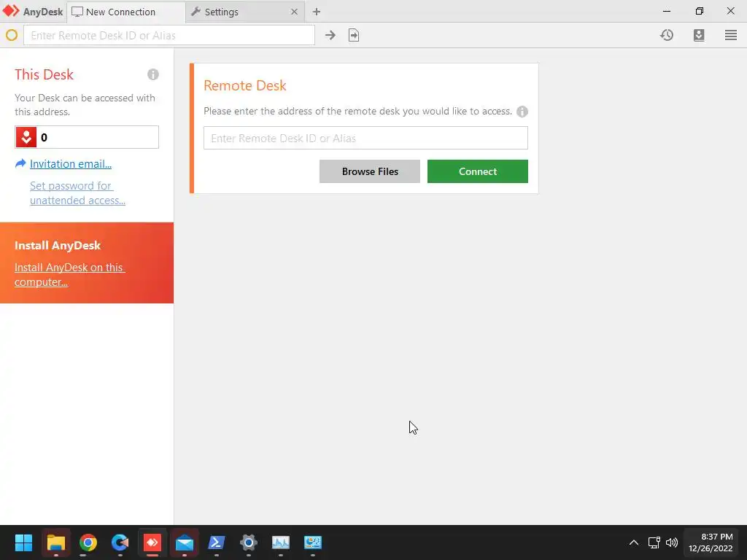
Task: Click the Browse Files button
Action: 370,171
